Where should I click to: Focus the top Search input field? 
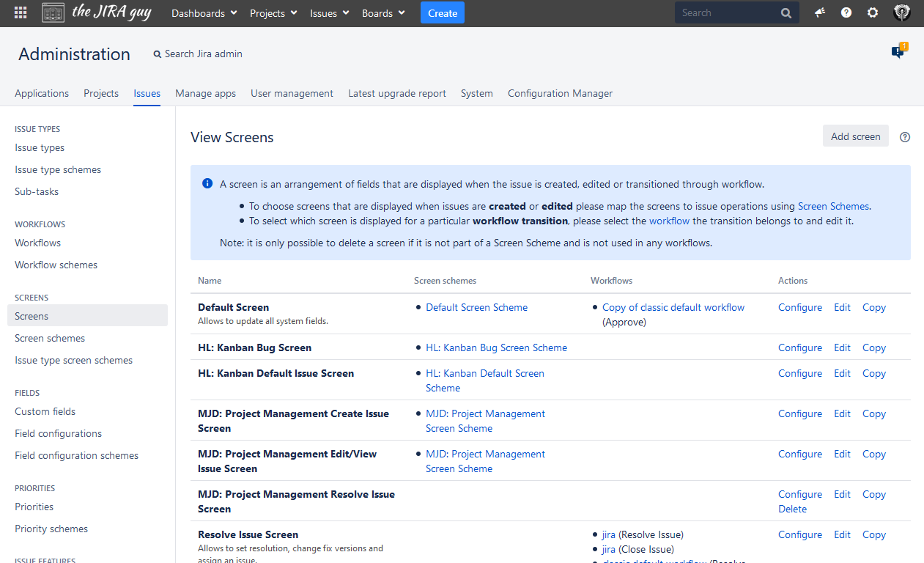(x=725, y=13)
